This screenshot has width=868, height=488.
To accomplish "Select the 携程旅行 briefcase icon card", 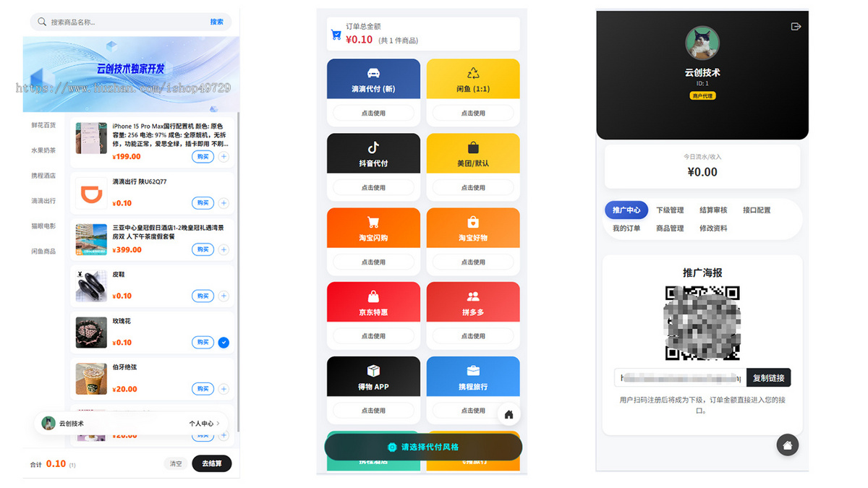I will (x=473, y=377).
